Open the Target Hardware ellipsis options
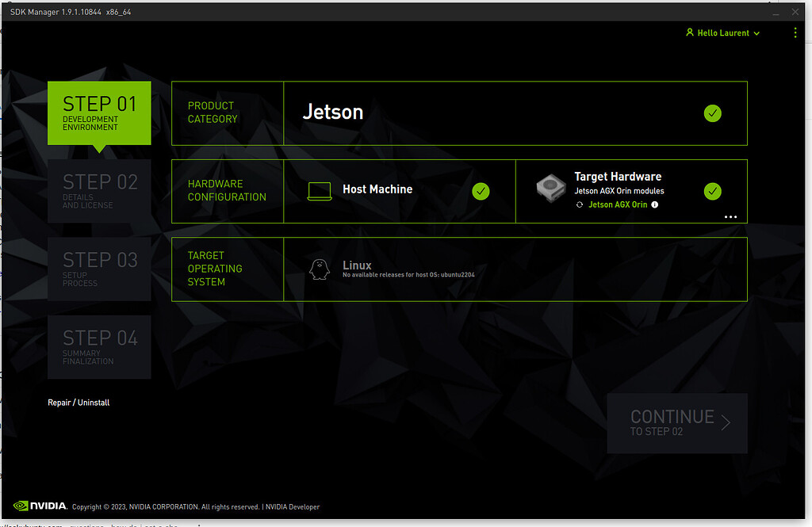This screenshot has width=812, height=527. point(730,216)
